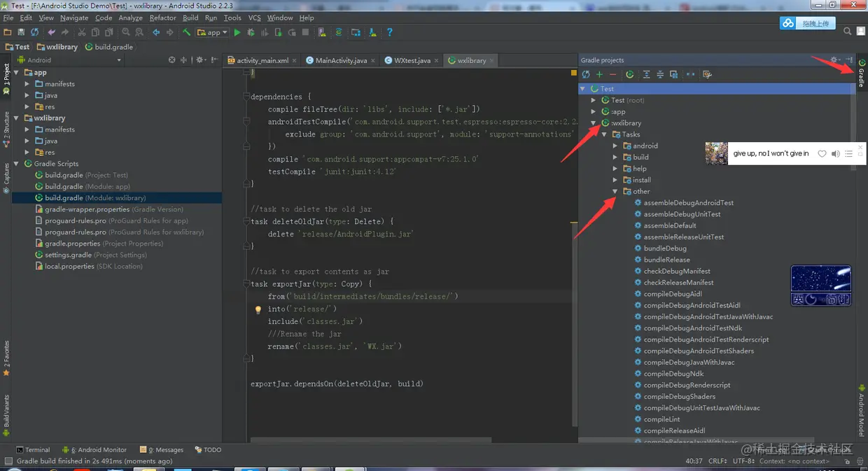Toggle the Structure tool window tab
Viewport: 868px width, 471px height.
(6, 129)
